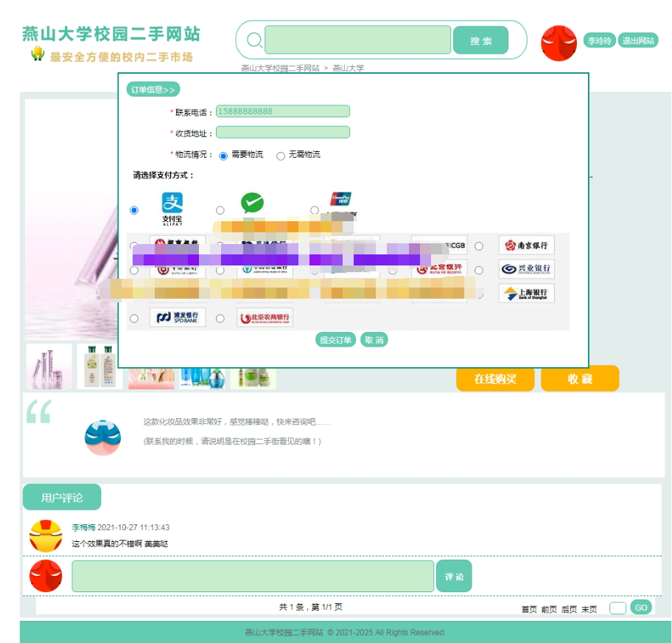
Task: Select the 南京银行 bank logo
Action: point(526,246)
